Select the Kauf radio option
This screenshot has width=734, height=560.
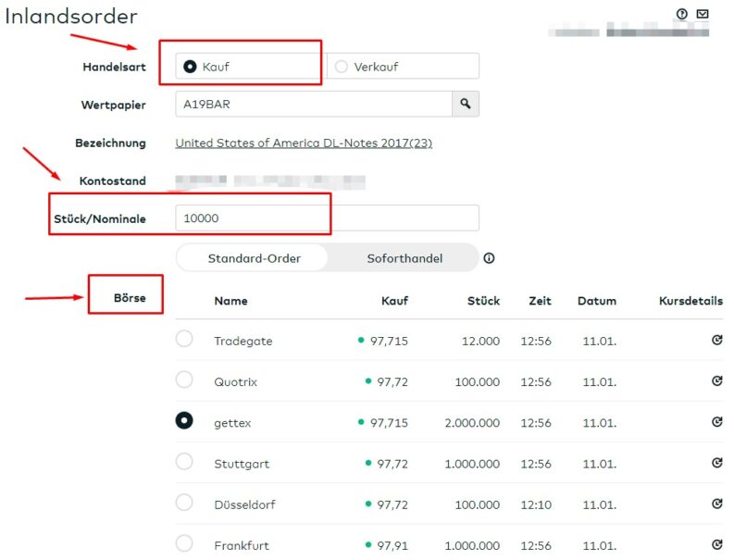point(190,67)
